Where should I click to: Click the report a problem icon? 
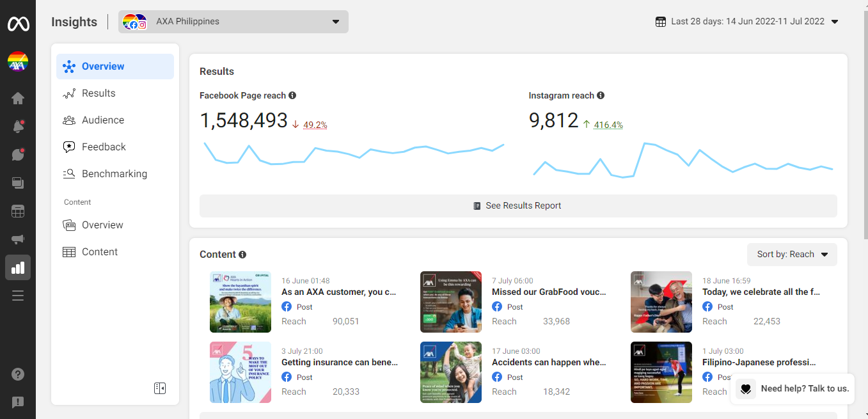click(18, 402)
